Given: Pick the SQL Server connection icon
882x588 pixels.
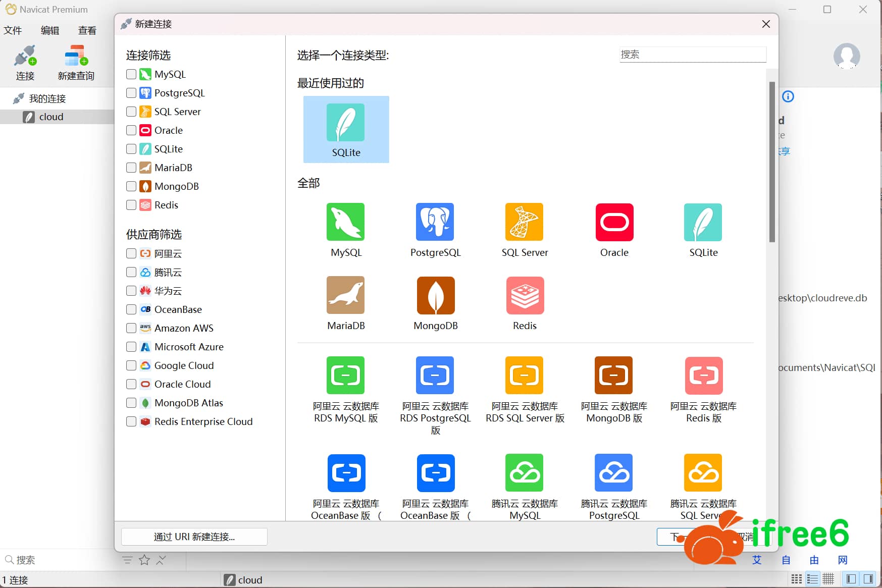Looking at the screenshot, I should point(524,222).
